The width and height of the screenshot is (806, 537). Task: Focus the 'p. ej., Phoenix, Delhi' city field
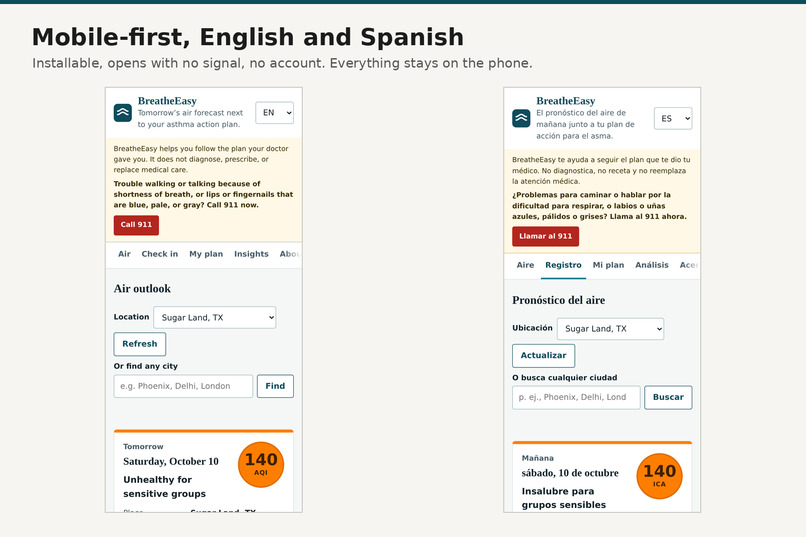576,397
